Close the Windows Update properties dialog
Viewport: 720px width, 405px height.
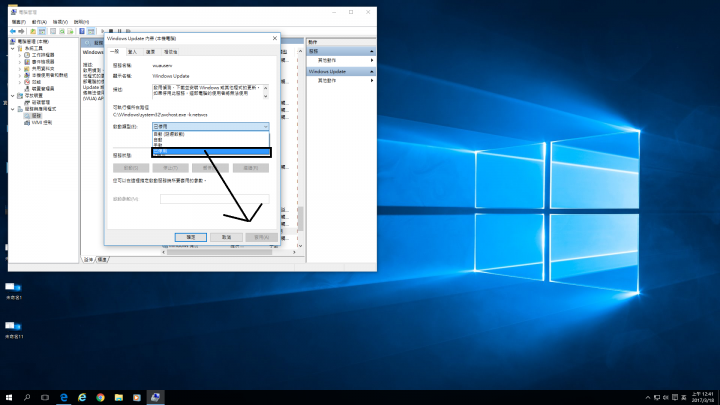point(275,38)
